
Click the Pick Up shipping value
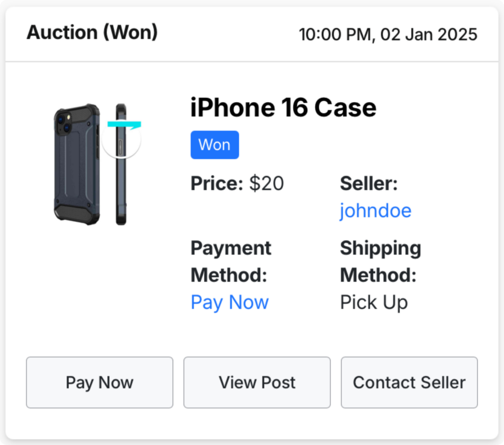point(374,302)
